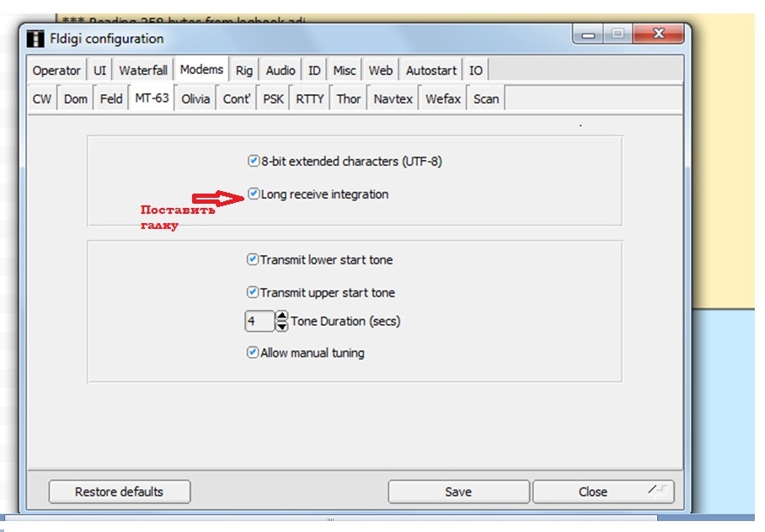765x532 pixels.
Task: Click the Tone Duration value field
Action: (259, 322)
